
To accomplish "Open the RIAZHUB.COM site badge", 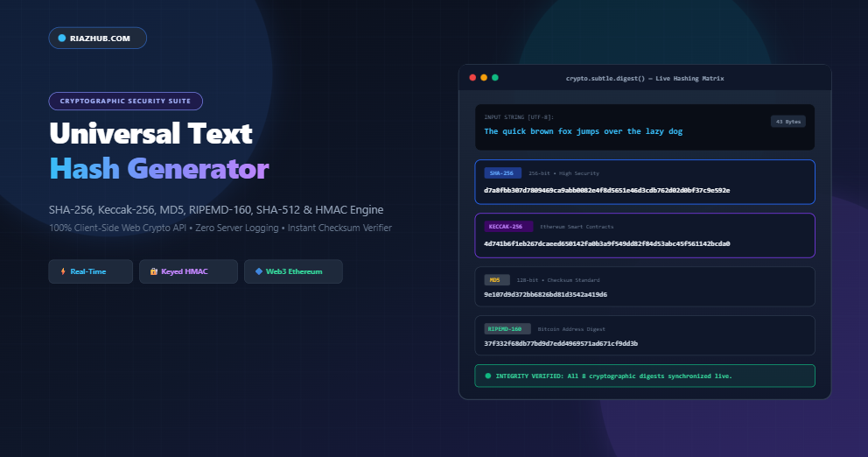I will [97, 39].
